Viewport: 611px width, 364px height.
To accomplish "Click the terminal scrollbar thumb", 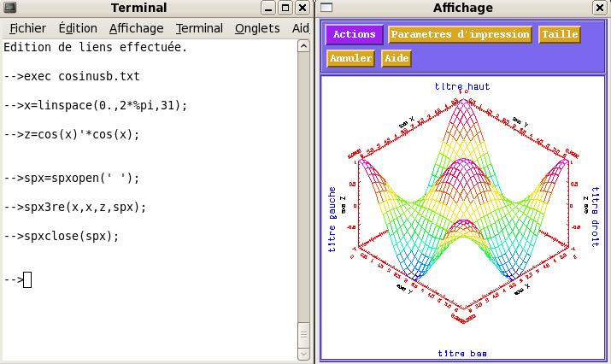I will tap(303, 333).
